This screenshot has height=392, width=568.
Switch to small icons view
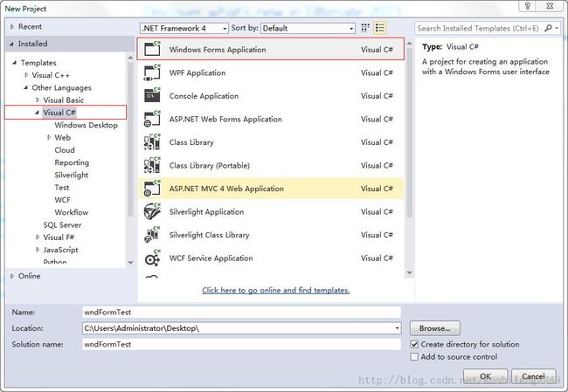(365, 28)
